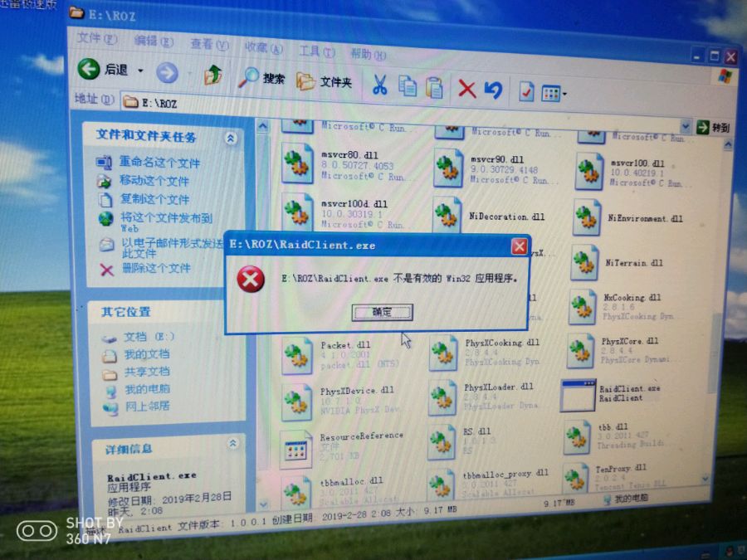Collapse the 文件和文件夹任务 panel
Viewport: 747px width, 560px height.
pyautogui.click(x=231, y=139)
